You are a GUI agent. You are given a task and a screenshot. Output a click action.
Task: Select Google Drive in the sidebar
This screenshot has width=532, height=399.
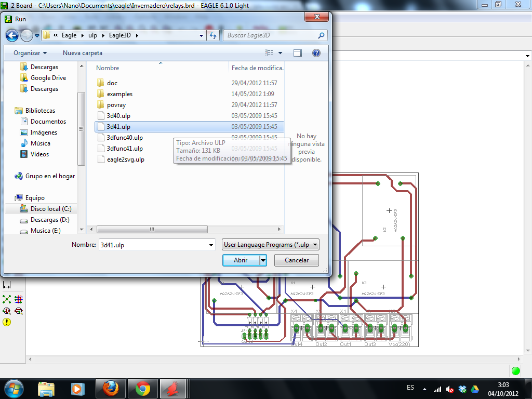[48, 78]
